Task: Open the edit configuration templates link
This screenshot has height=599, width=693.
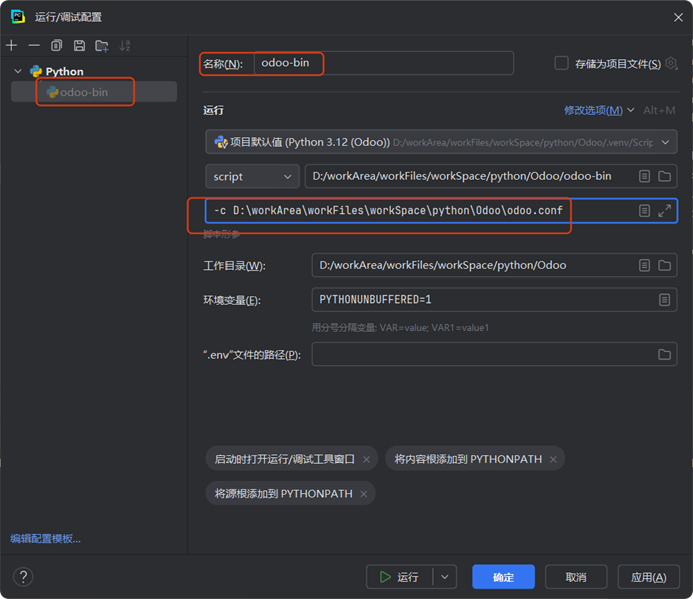Action: [x=46, y=538]
